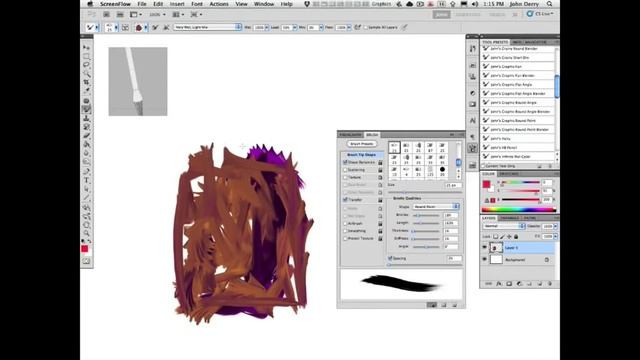The height and width of the screenshot is (360, 640).
Task: Click Clean brush after each stroke icon
Action: pyautogui.click(x=166, y=27)
